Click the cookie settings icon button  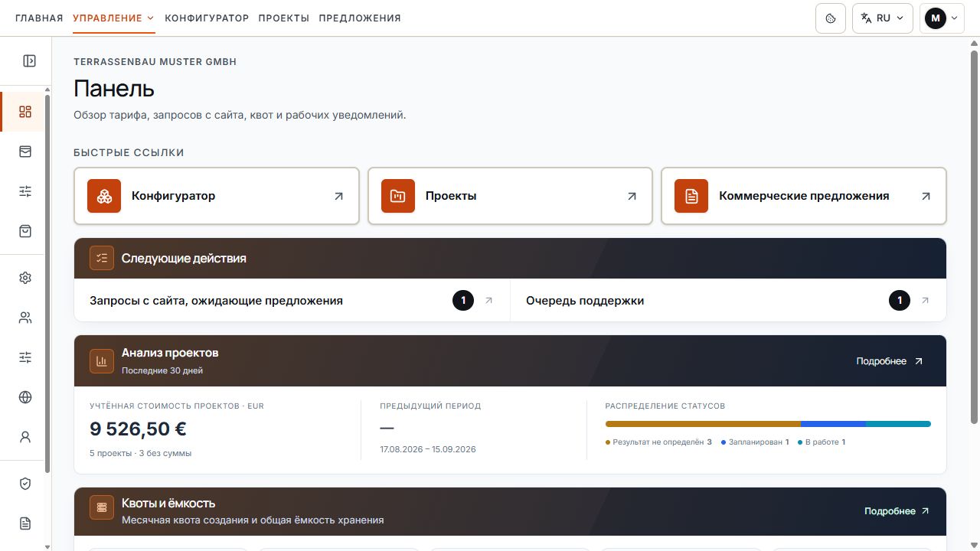click(x=831, y=18)
